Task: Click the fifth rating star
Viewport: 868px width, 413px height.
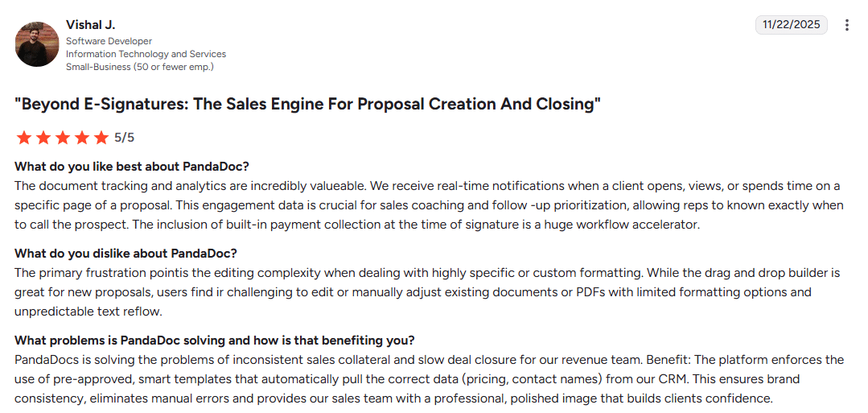Action: [x=101, y=138]
